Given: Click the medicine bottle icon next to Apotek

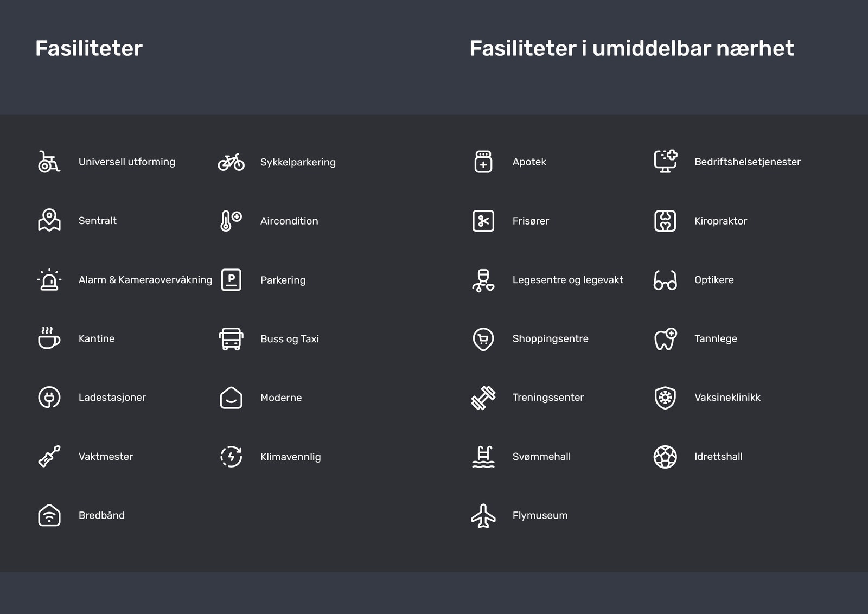Looking at the screenshot, I should (x=482, y=162).
